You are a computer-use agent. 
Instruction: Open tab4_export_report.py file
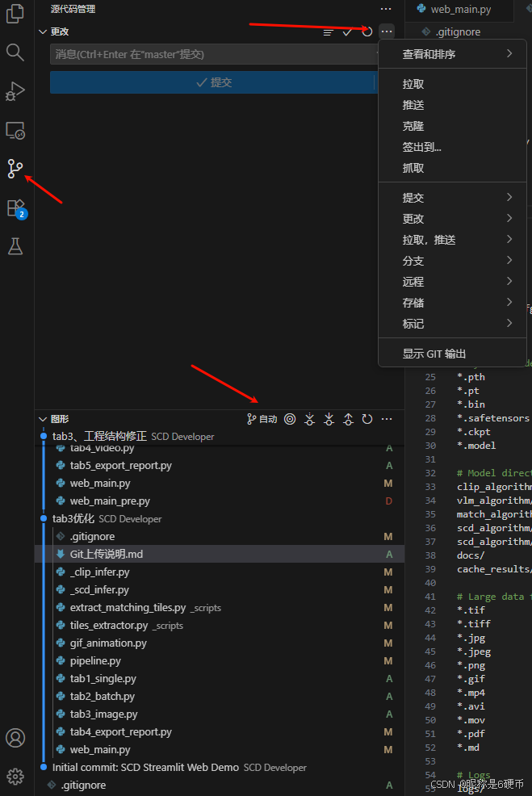pos(220,732)
